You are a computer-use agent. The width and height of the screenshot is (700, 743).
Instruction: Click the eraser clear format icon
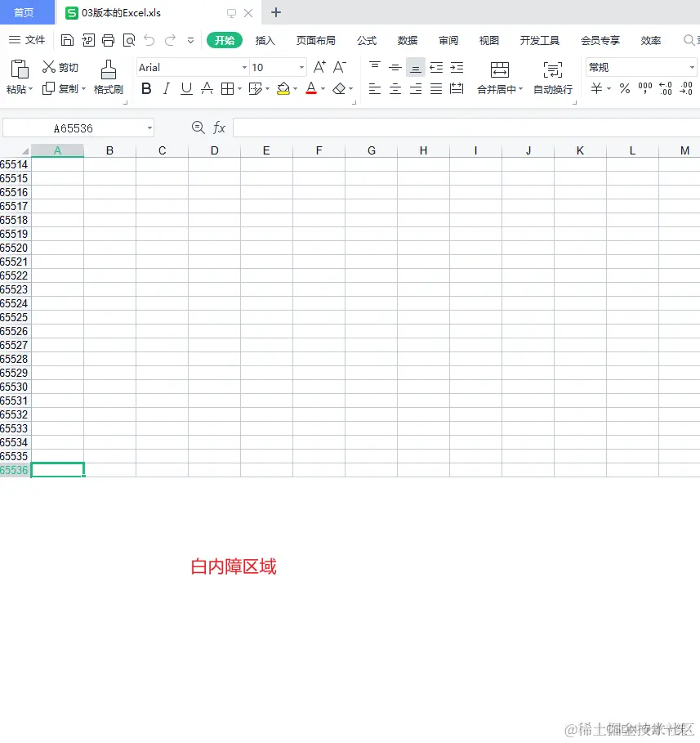tap(339, 88)
